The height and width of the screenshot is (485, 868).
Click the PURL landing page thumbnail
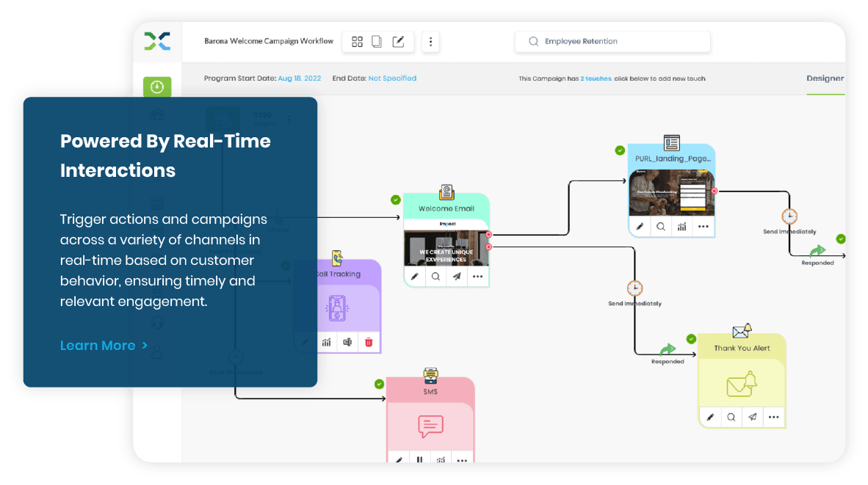(671, 192)
